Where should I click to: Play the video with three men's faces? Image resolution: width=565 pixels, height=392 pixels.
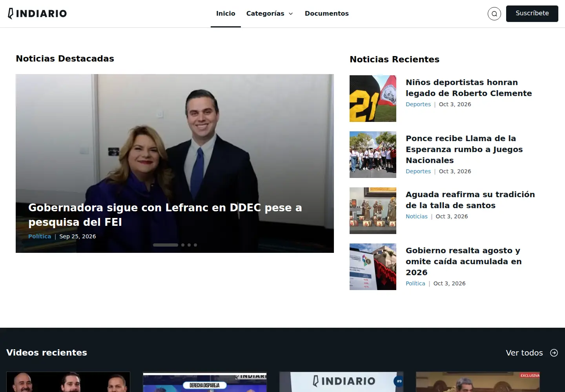[68, 382]
